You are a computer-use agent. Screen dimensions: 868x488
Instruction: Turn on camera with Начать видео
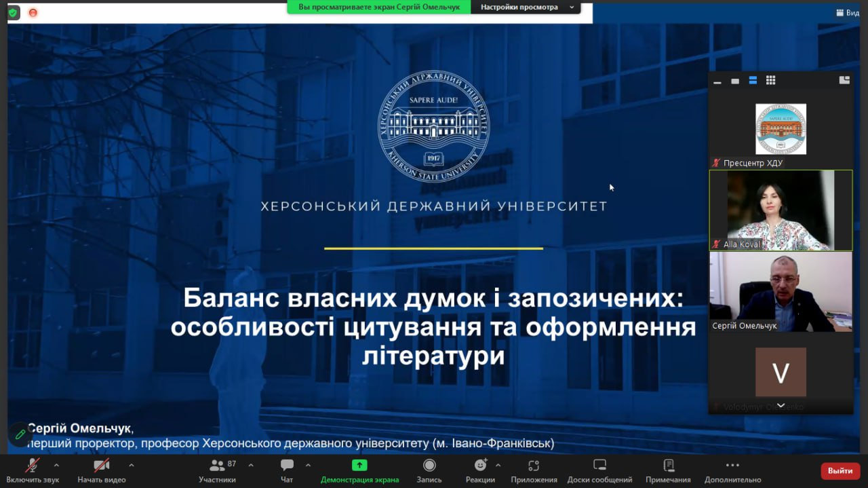(102, 470)
